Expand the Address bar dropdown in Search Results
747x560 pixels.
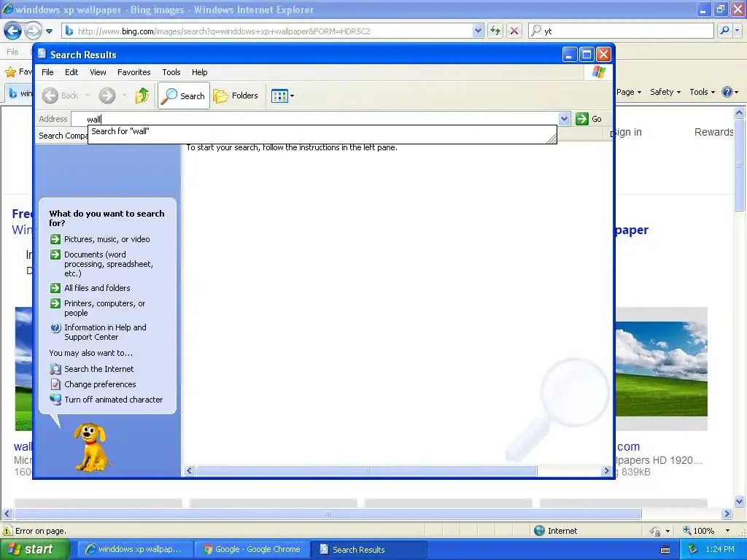(x=564, y=119)
